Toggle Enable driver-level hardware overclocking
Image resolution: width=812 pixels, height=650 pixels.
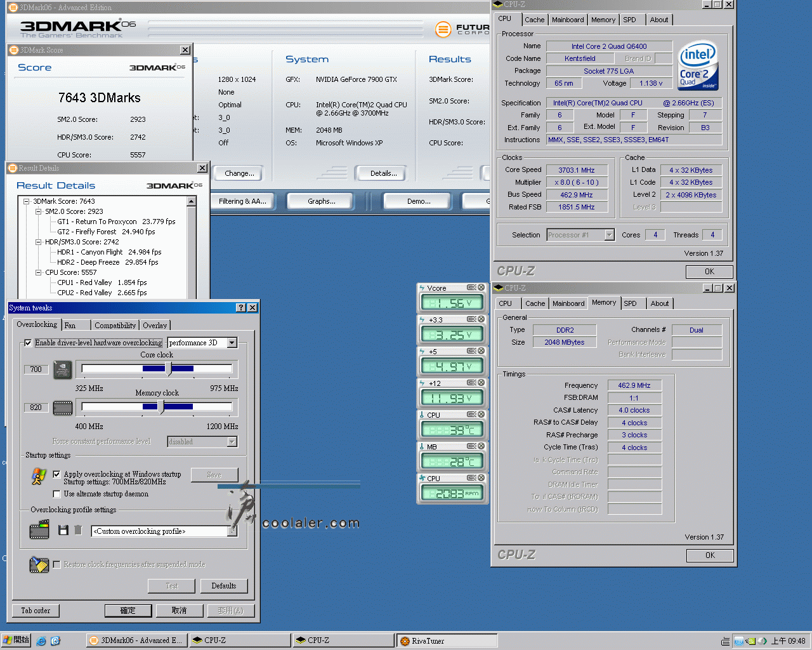28,343
